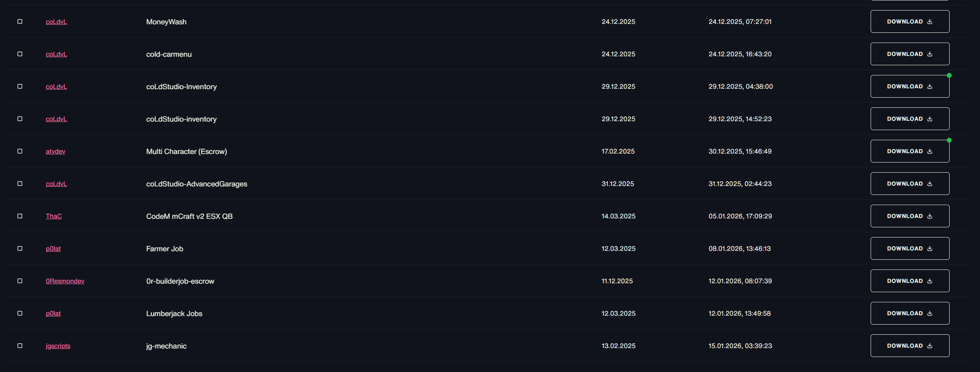Check the box beside Multi Character (Escrow)

[x=20, y=151]
